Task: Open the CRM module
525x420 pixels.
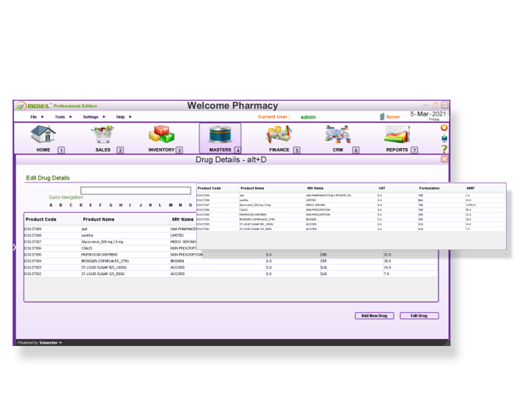Action: click(x=338, y=135)
